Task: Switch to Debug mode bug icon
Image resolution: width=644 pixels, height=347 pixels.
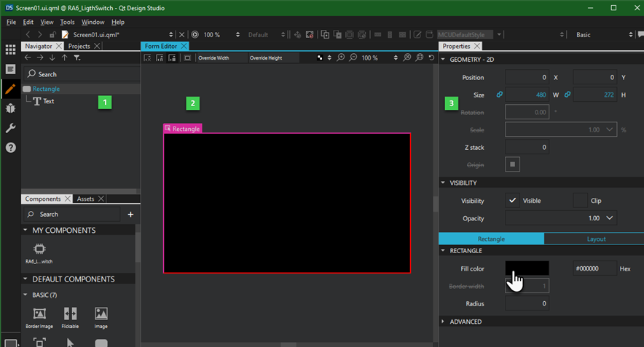Action: pos(10,108)
